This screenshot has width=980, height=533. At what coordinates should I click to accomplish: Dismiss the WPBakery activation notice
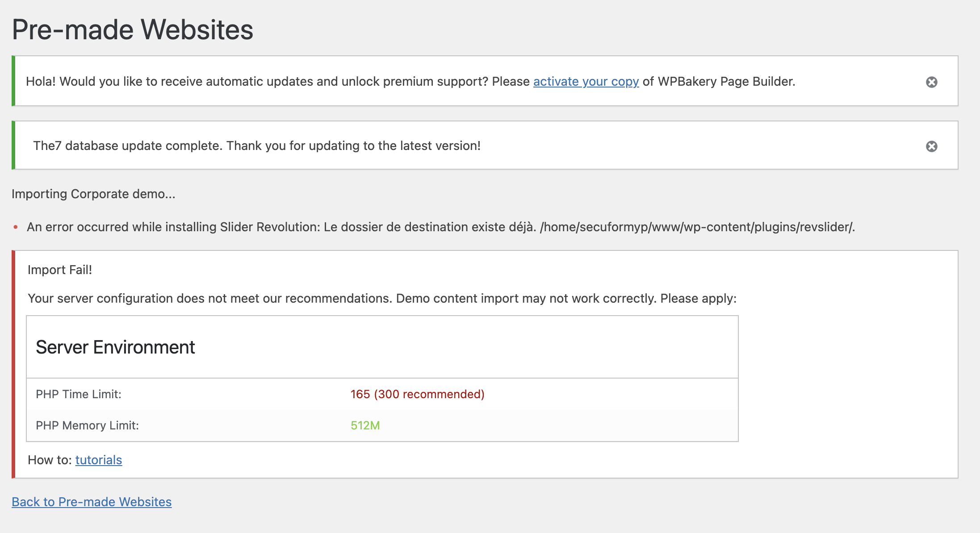tap(931, 82)
